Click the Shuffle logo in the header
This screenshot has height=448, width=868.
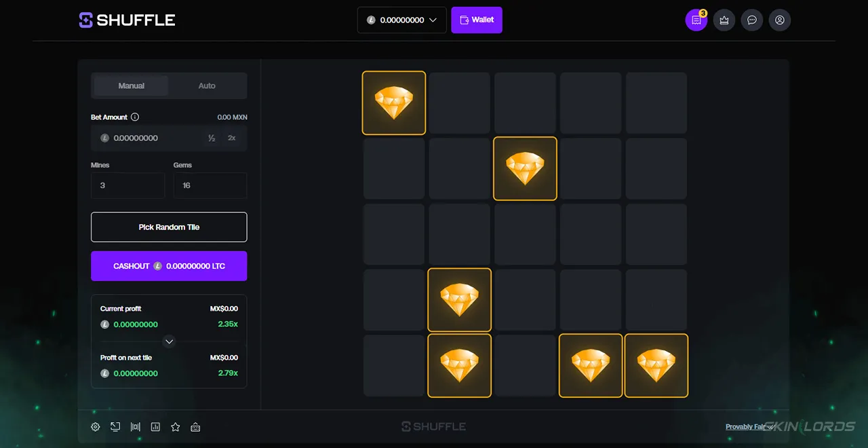[x=127, y=20]
